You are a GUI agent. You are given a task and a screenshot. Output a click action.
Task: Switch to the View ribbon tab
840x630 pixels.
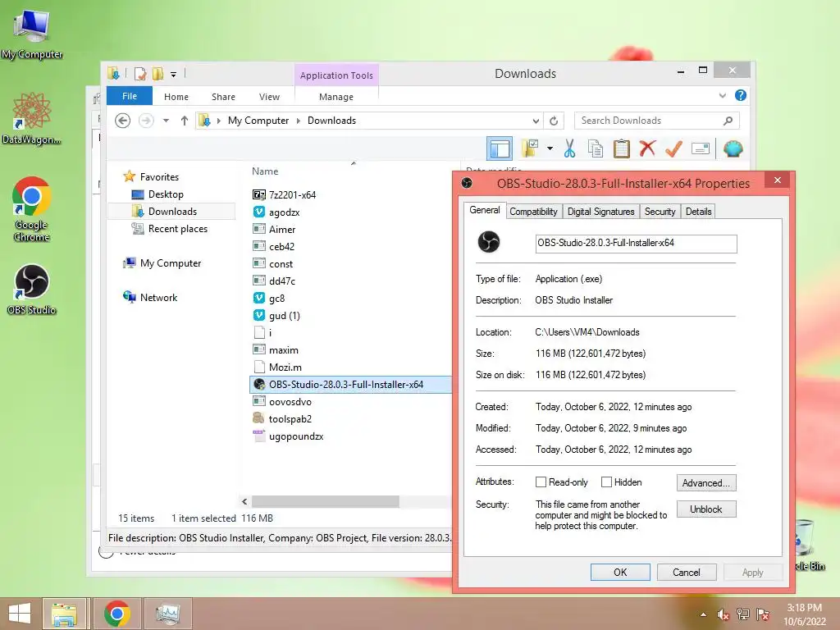(x=269, y=97)
